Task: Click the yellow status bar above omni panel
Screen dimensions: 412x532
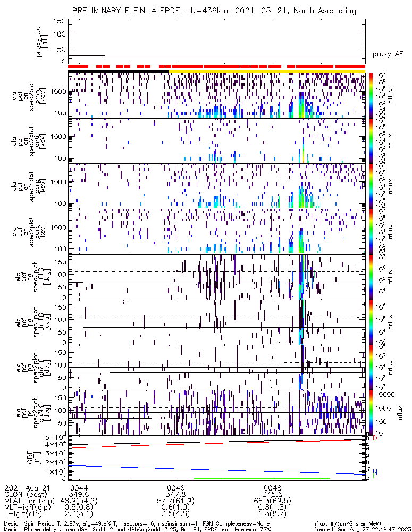Action: (x=267, y=72)
